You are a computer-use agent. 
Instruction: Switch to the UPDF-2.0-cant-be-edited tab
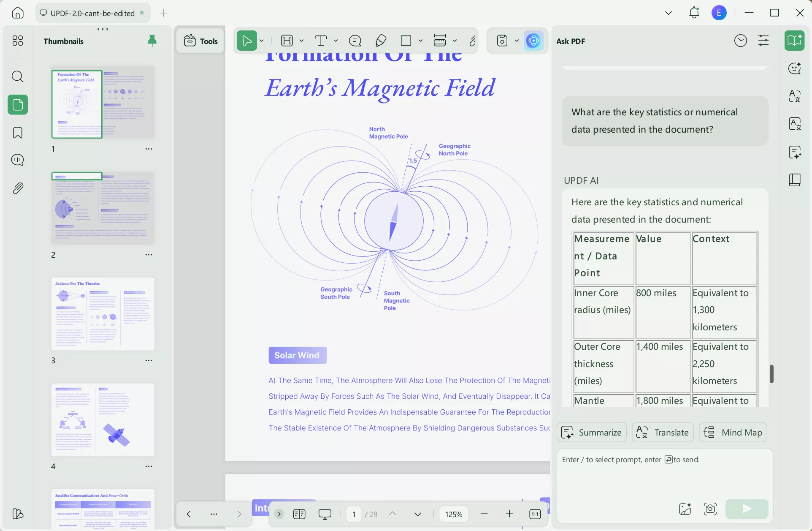pos(92,13)
